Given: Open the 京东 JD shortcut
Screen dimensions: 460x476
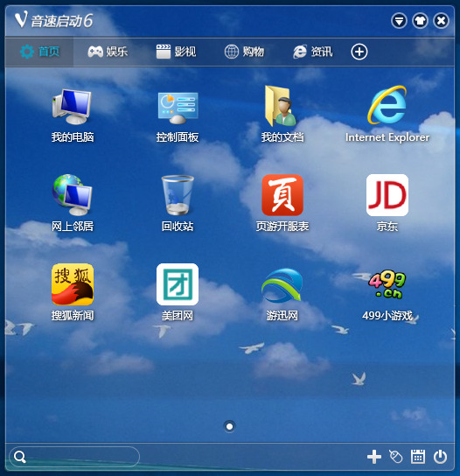Looking at the screenshot, I should (x=387, y=195).
